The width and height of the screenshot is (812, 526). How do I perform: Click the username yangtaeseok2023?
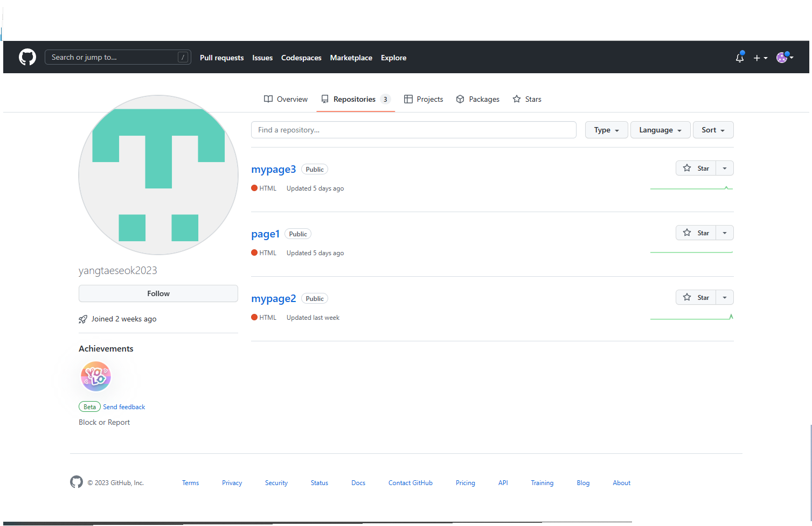coord(118,270)
